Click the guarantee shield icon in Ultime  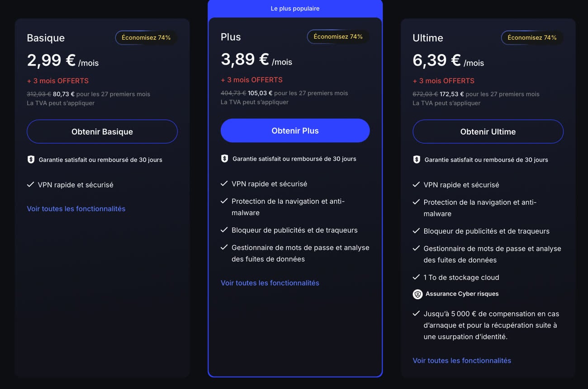(417, 159)
